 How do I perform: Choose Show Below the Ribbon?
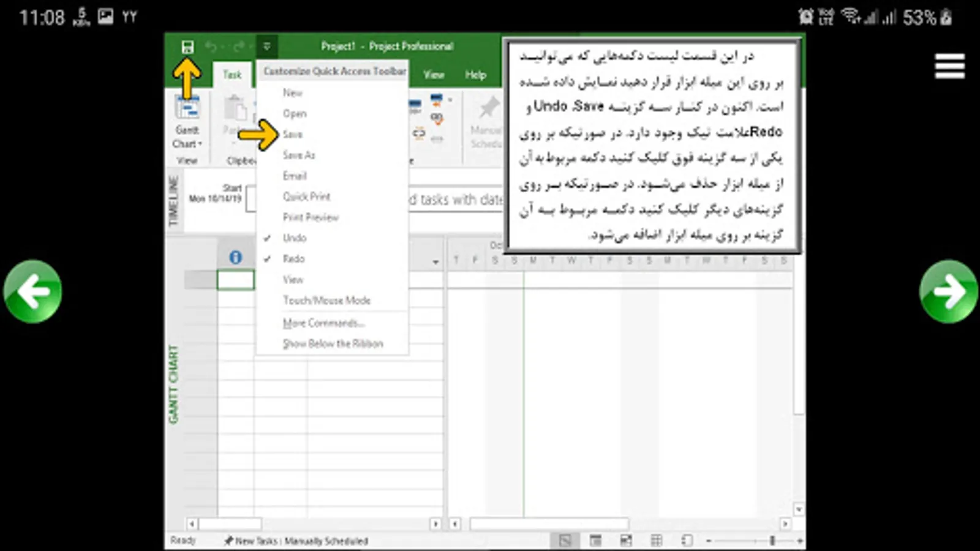coord(333,344)
